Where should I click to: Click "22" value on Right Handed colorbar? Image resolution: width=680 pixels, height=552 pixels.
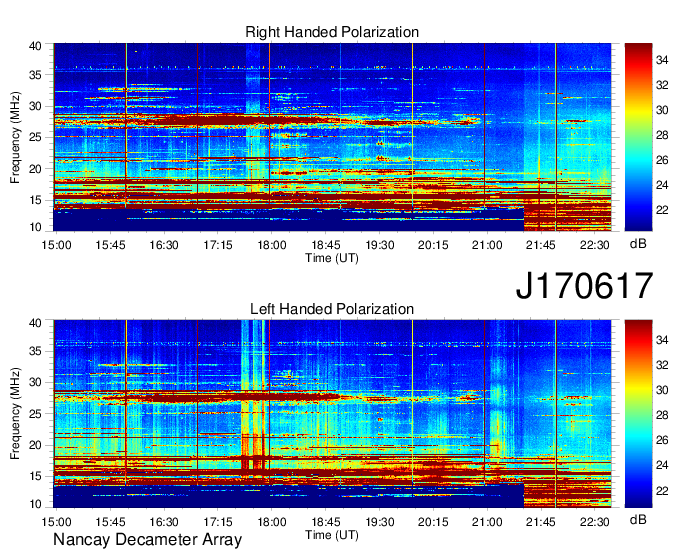[x=662, y=210]
